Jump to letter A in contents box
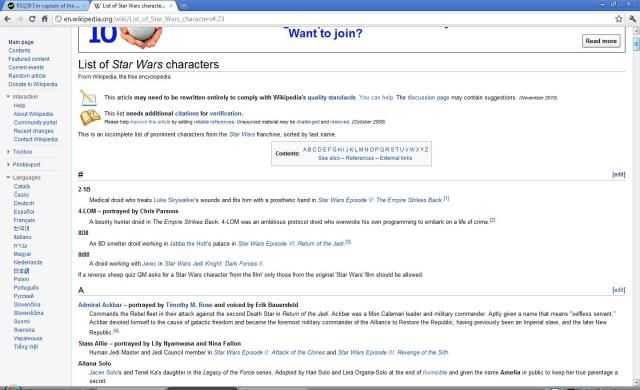640x390 pixels. pos(304,150)
